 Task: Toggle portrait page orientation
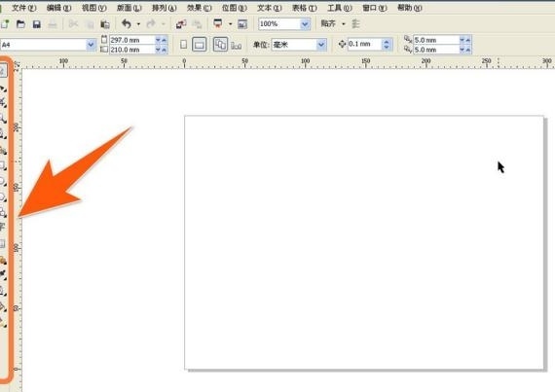coord(183,45)
